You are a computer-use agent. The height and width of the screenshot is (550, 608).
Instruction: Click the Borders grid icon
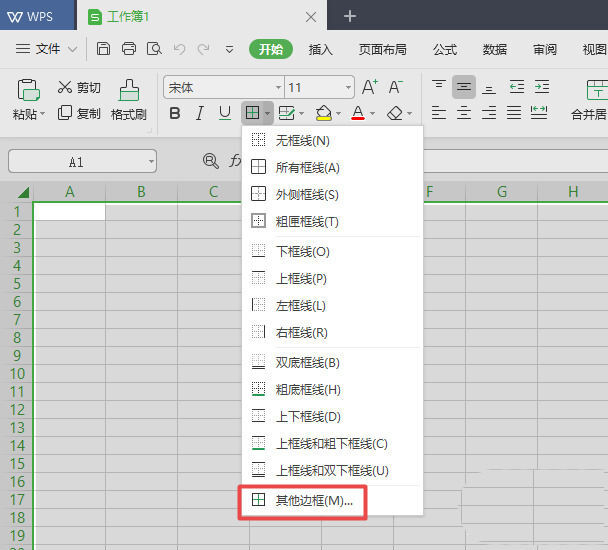(x=252, y=113)
